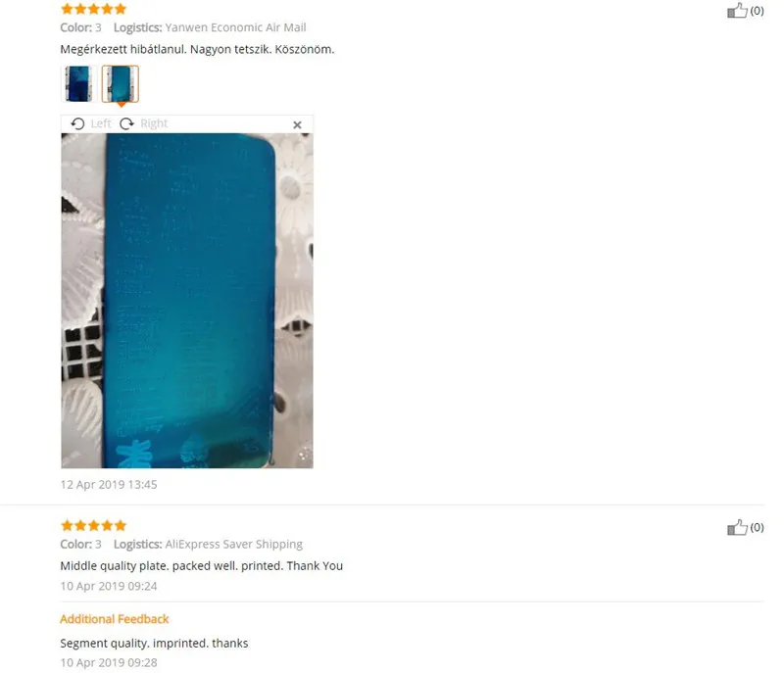Like the 'Middle quality plate' review
Screen dimensions: 784x673
[737, 527]
